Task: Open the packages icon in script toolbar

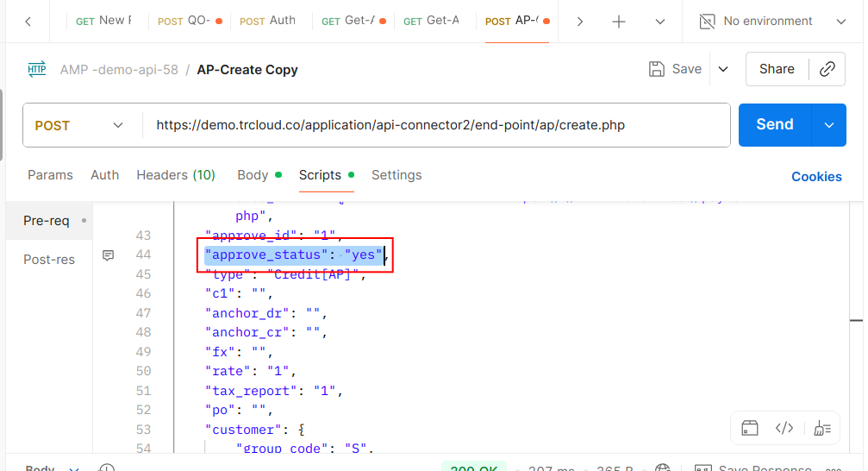Action: point(750,428)
